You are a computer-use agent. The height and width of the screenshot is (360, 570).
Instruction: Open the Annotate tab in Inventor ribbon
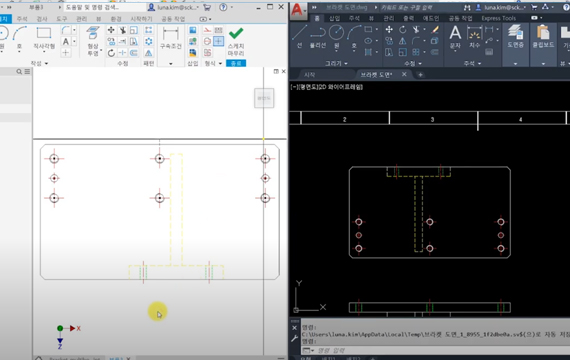point(22,19)
